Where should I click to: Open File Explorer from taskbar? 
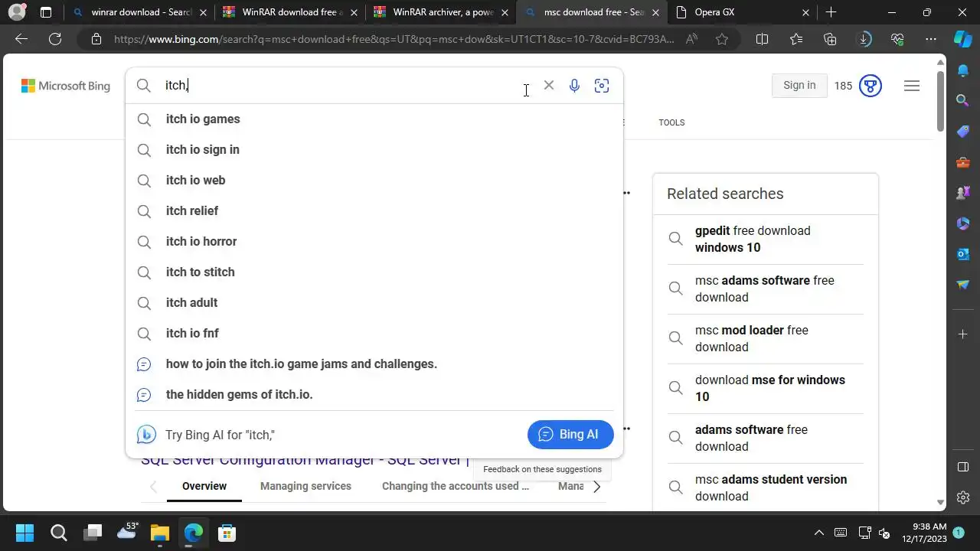click(159, 533)
